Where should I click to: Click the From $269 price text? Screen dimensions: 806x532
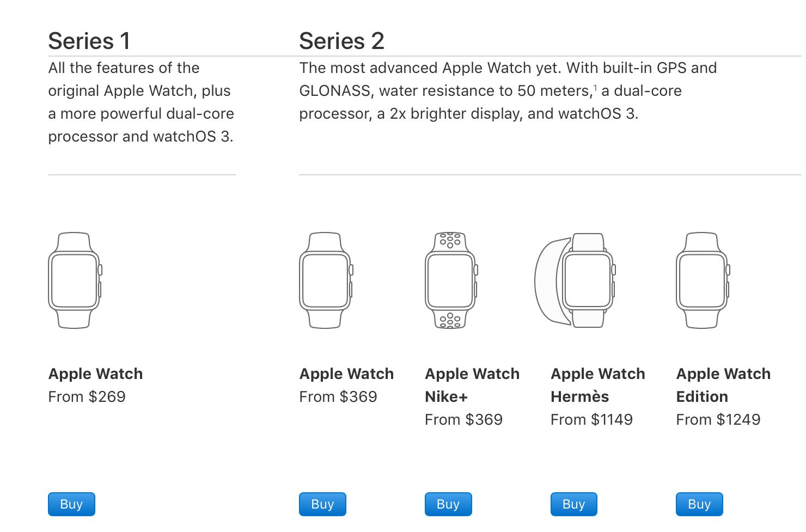point(87,396)
